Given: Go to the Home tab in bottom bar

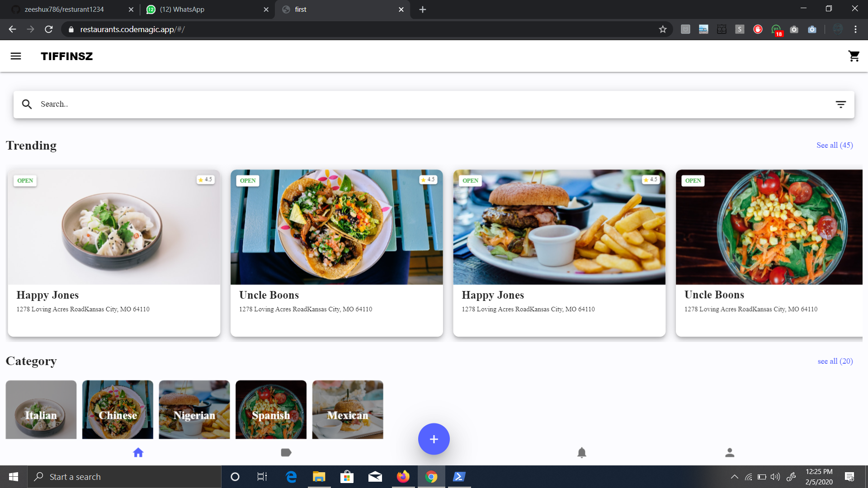Looking at the screenshot, I should (138, 452).
